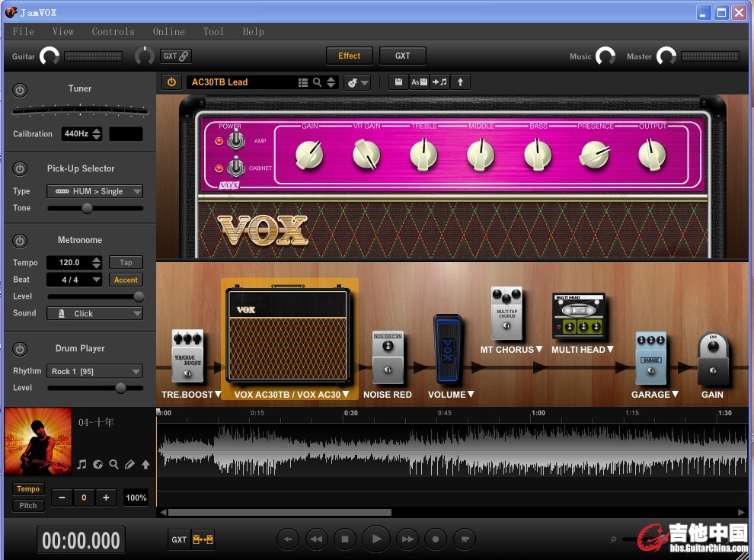
Task: Click the Play button in transport
Action: (x=376, y=539)
